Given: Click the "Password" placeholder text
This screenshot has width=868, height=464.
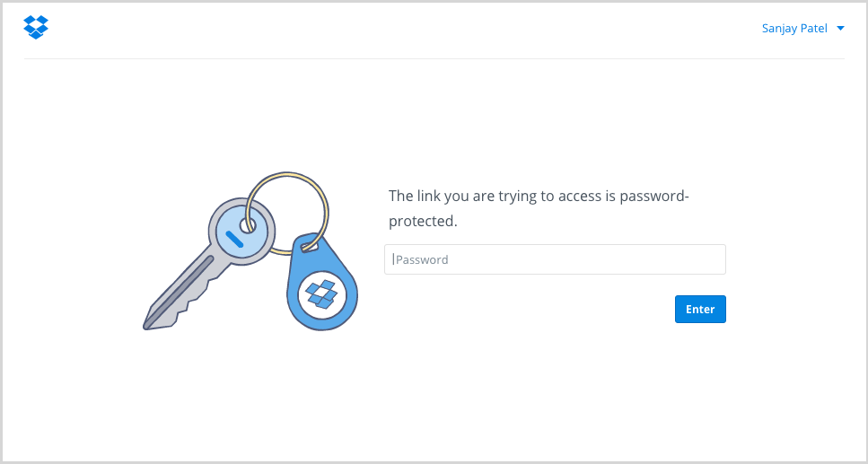Looking at the screenshot, I should click(422, 259).
